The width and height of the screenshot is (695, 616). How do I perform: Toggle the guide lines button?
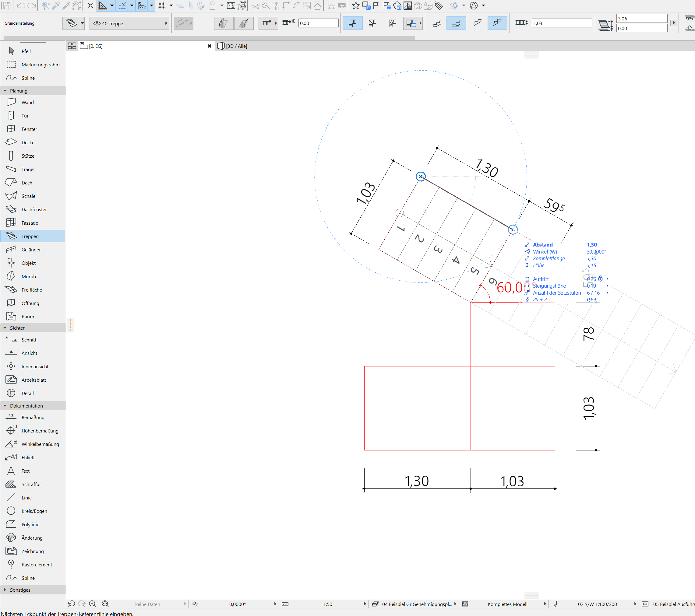102,5
